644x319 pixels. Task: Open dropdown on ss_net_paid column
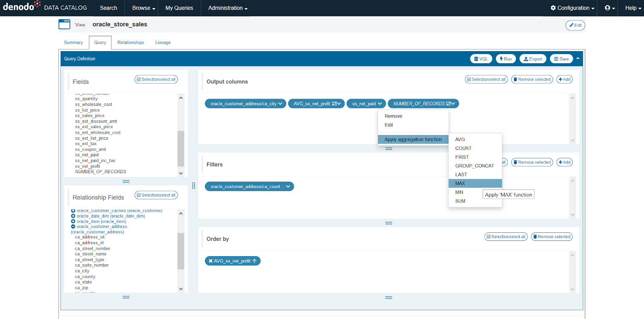pyautogui.click(x=380, y=104)
